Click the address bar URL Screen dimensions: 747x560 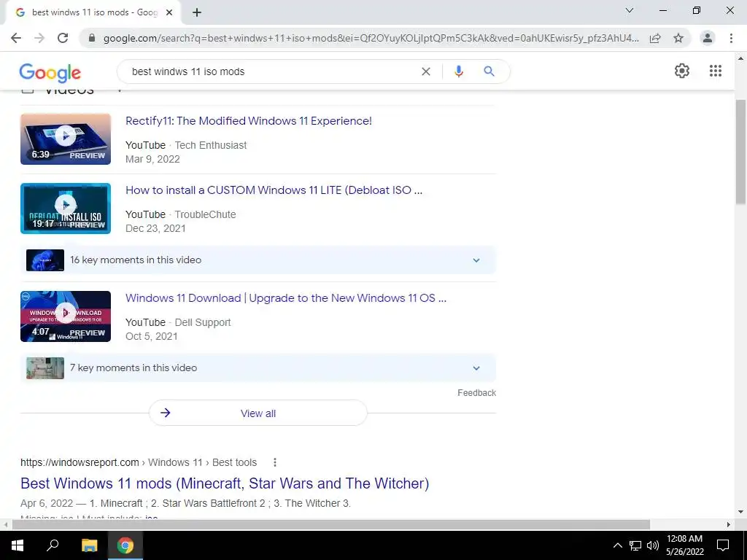tap(371, 38)
